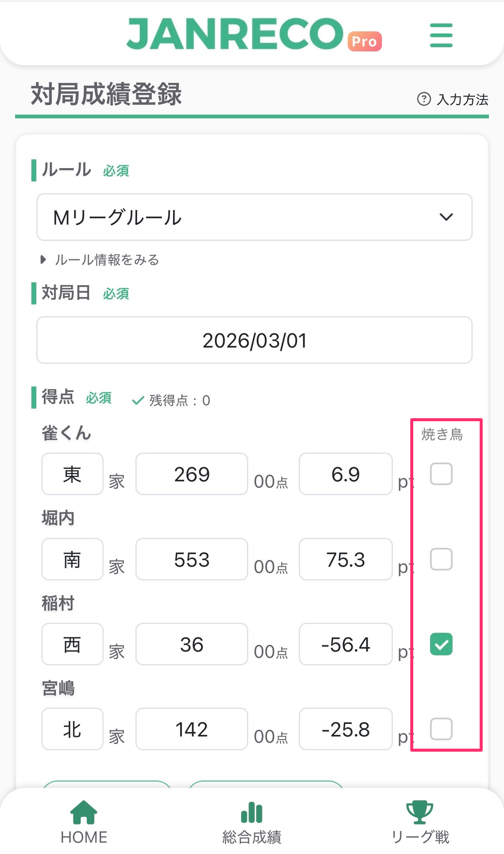Tap the リーグ戦 trophy icon
This screenshot has height=854, width=504.
click(x=420, y=812)
